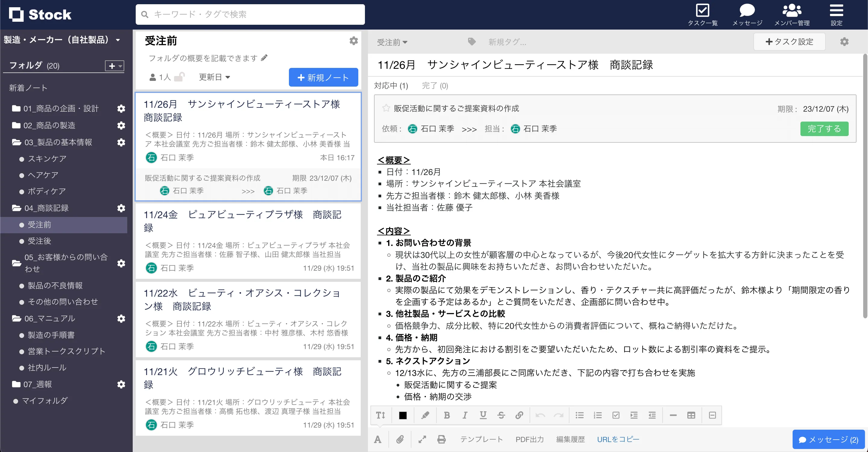Insert a checklist via the checkbox icon
This screenshot has width=868, height=452.
pos(616,415)
